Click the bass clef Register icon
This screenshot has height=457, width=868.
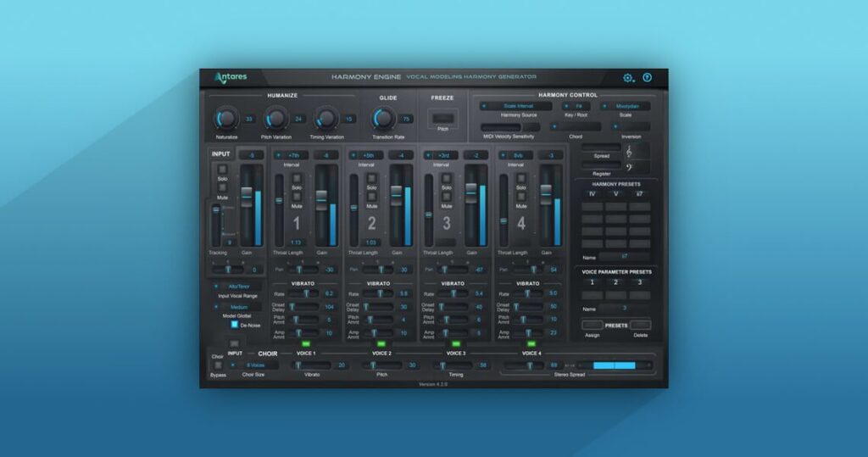[629, 167]
